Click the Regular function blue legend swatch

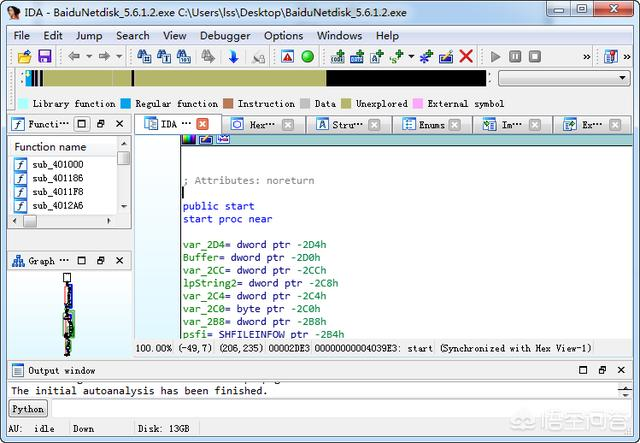pos(126,104)
